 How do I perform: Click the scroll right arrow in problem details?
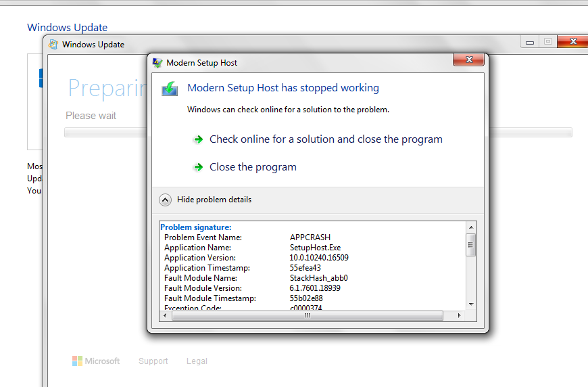pos(459,316)
